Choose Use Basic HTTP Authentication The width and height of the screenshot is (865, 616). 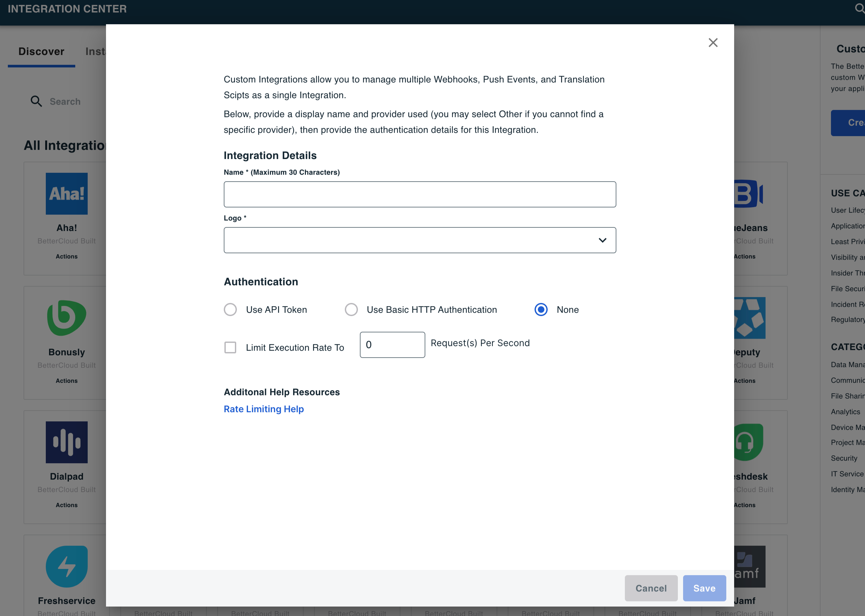click(x=351, y=309)
